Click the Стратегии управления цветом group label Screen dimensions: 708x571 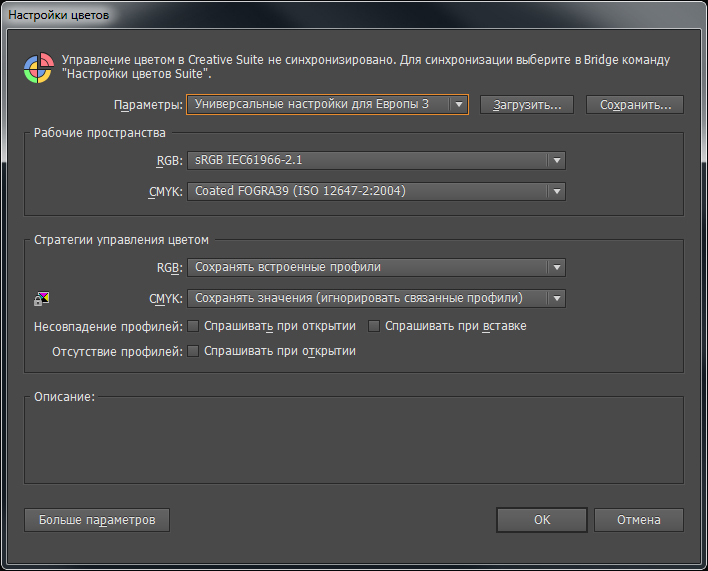point(121,240)
